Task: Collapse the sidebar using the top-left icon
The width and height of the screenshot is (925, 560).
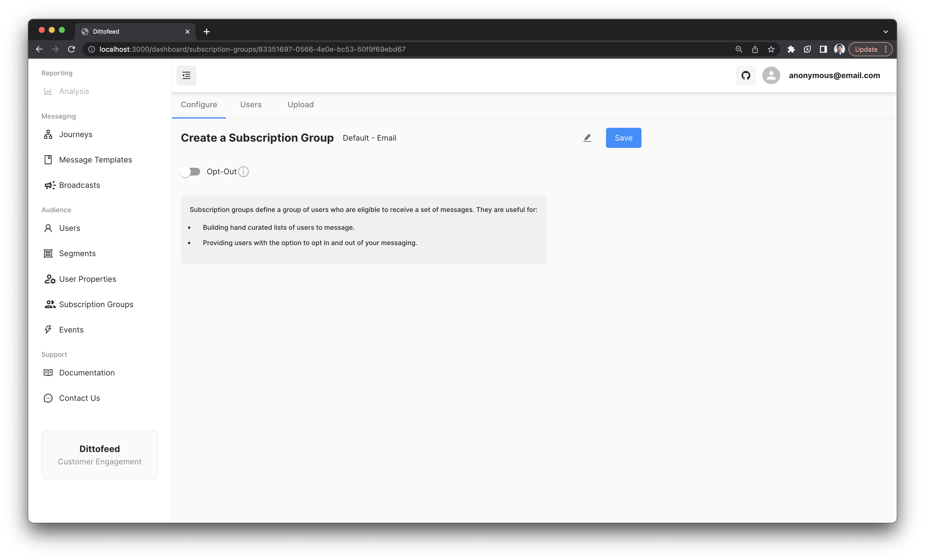Action: tap(186, 75)
